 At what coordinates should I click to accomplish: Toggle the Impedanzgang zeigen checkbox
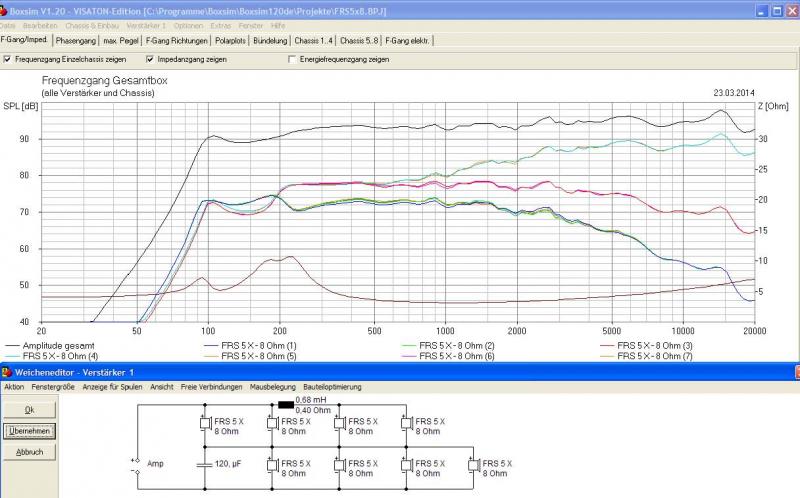150,60
